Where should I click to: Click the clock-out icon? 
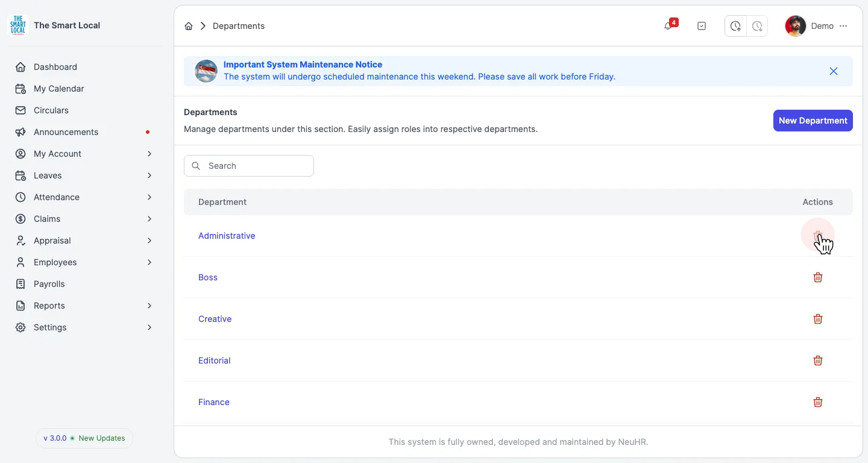coord(757,26)
